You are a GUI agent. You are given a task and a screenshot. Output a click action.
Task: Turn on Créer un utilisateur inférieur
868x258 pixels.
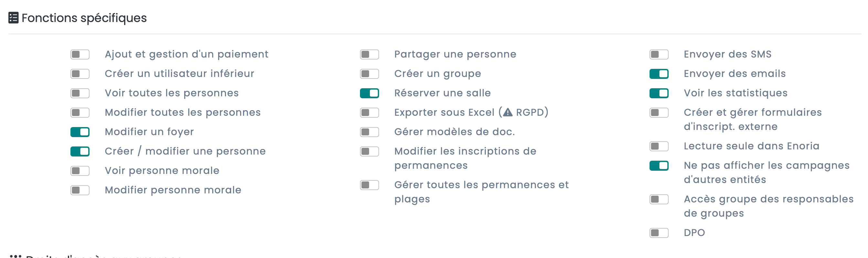pos(80,74)
